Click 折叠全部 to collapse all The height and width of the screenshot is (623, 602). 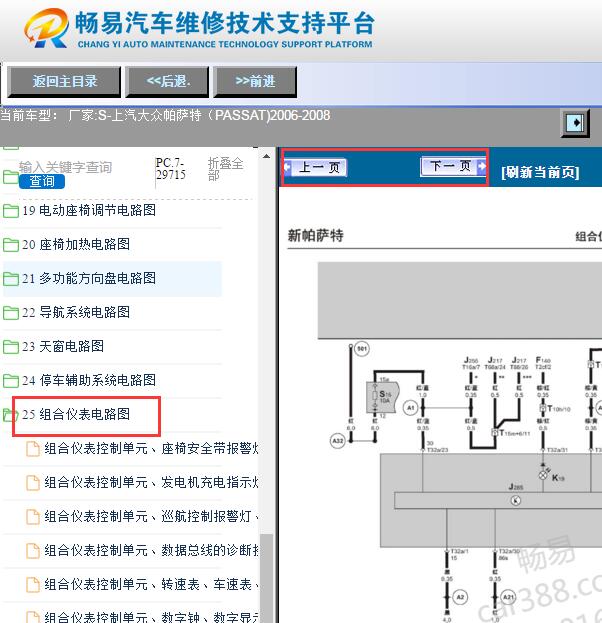pos(225,169)
